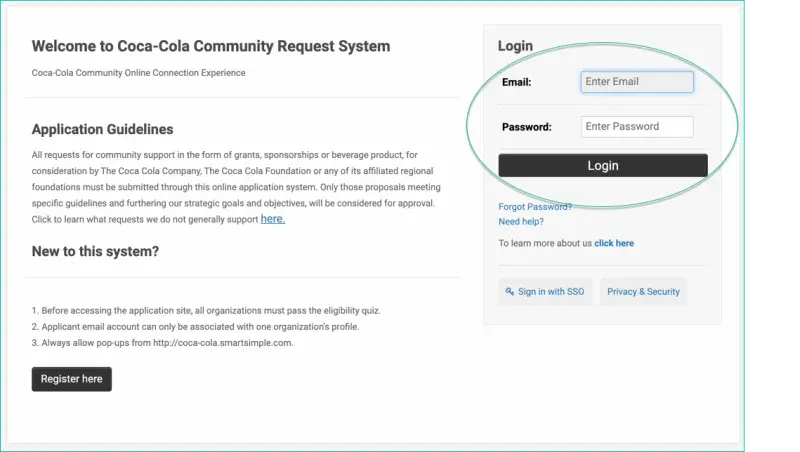
Task: Focus the Enter Password input field
Action: (x=637, y=127)
